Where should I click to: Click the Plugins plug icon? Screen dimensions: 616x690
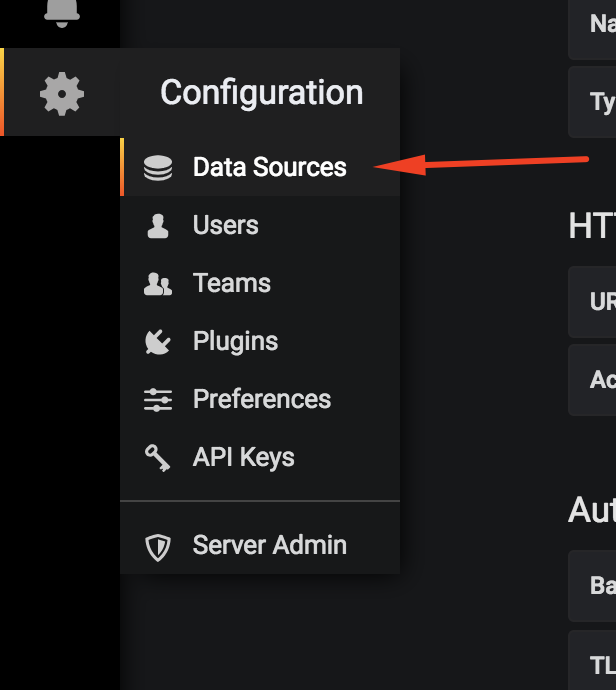pos(157,342)
